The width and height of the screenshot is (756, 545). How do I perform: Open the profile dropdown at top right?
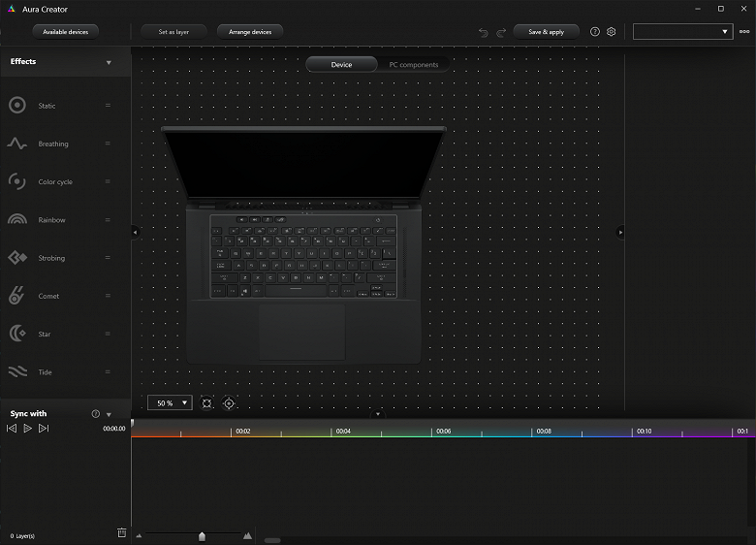pos(682,32)
